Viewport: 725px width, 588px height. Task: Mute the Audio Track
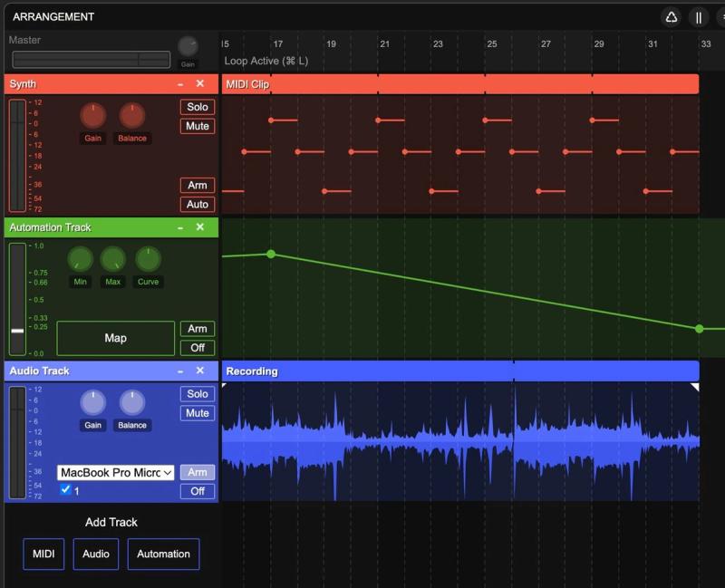click(x=197, y=413)
